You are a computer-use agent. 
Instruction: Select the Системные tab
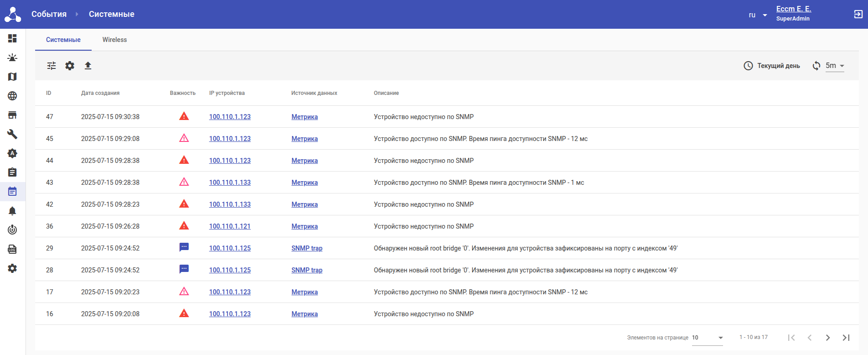(x=63, y=40)
